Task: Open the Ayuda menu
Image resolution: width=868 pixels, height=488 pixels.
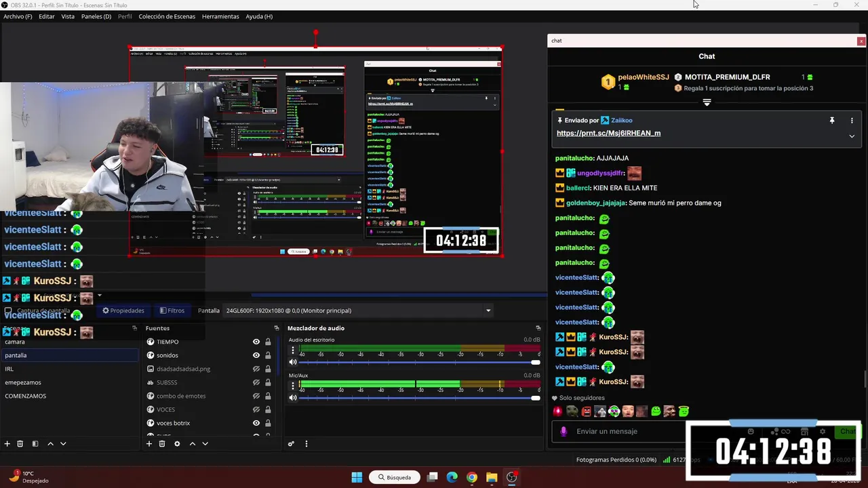Action: (x=259, y=16)
